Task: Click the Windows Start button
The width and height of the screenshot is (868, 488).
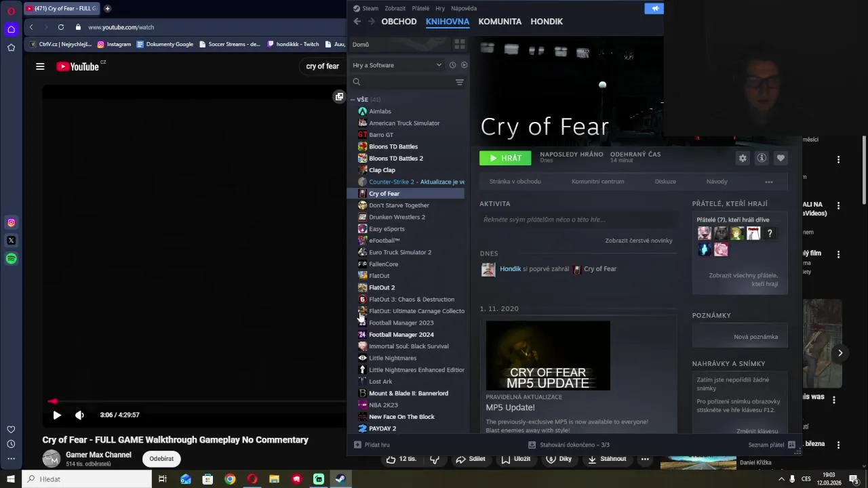Action: pyautogui.click(x=10, y=479)
